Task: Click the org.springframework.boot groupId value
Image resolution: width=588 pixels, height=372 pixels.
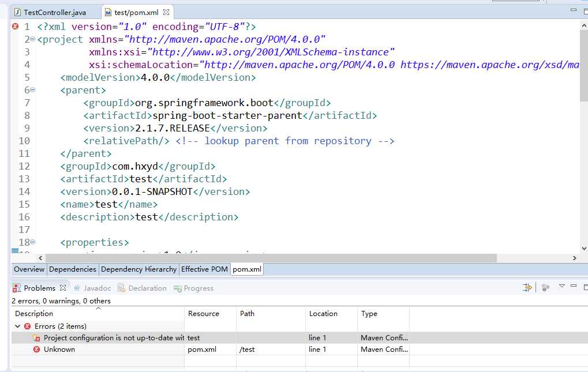Action: 204,103
